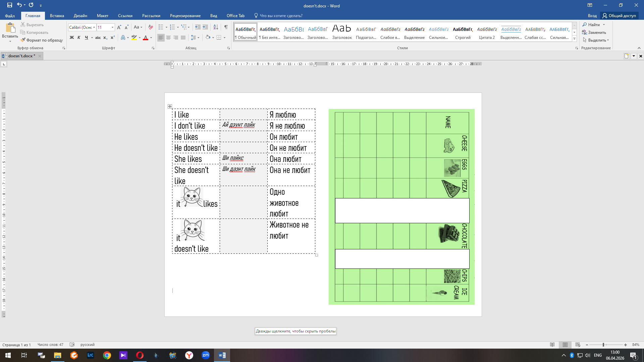Image resolution: width=644 pixels, height=362 pixels.
Task: Click the decrease indent icon
Action: [x=198, y=27]
